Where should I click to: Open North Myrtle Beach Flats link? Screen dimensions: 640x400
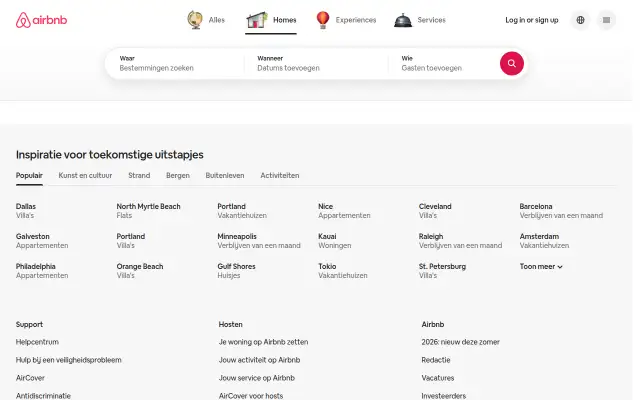click(148, 211)
